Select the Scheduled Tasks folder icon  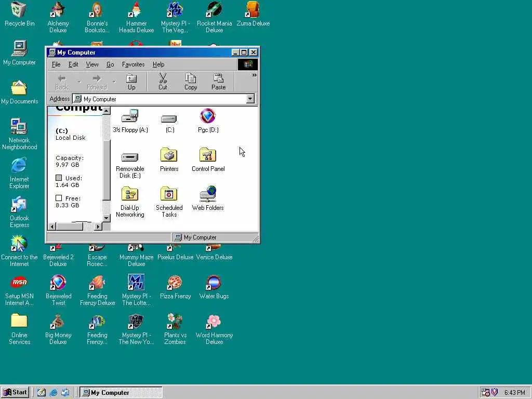pyautogui.click(x=169, y=202)
